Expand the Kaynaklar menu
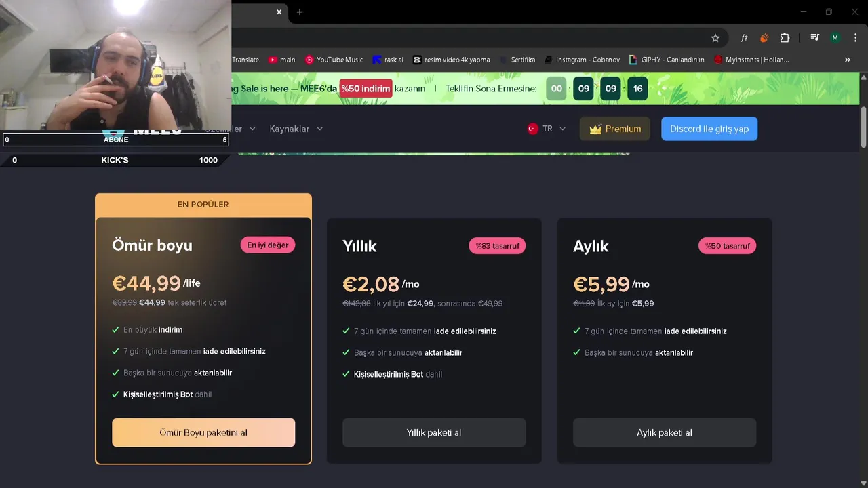Viewport: 868px width, 488px height. (296, 129)
